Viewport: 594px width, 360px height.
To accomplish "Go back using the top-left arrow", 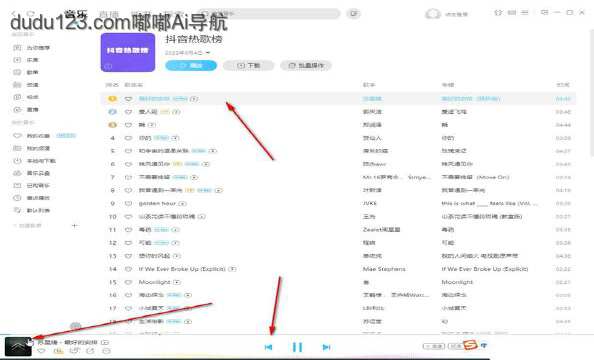I will tap(14, 14).
